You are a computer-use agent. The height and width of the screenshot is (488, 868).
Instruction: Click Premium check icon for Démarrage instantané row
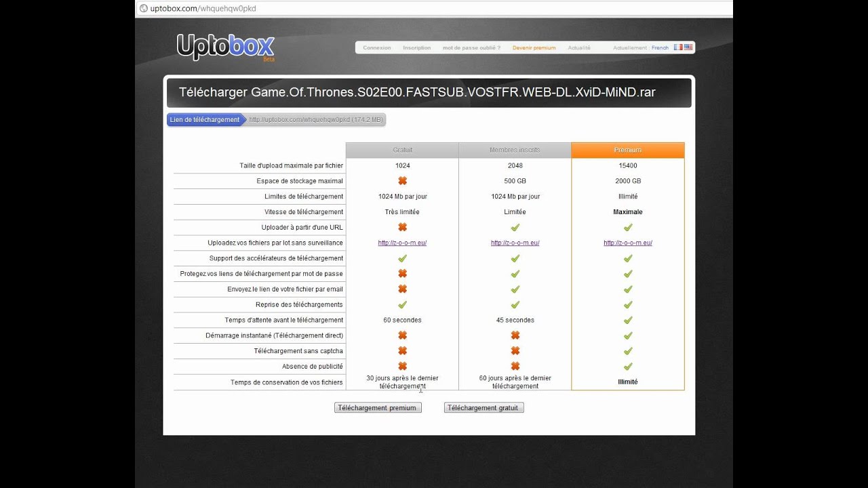pos(628,335)
